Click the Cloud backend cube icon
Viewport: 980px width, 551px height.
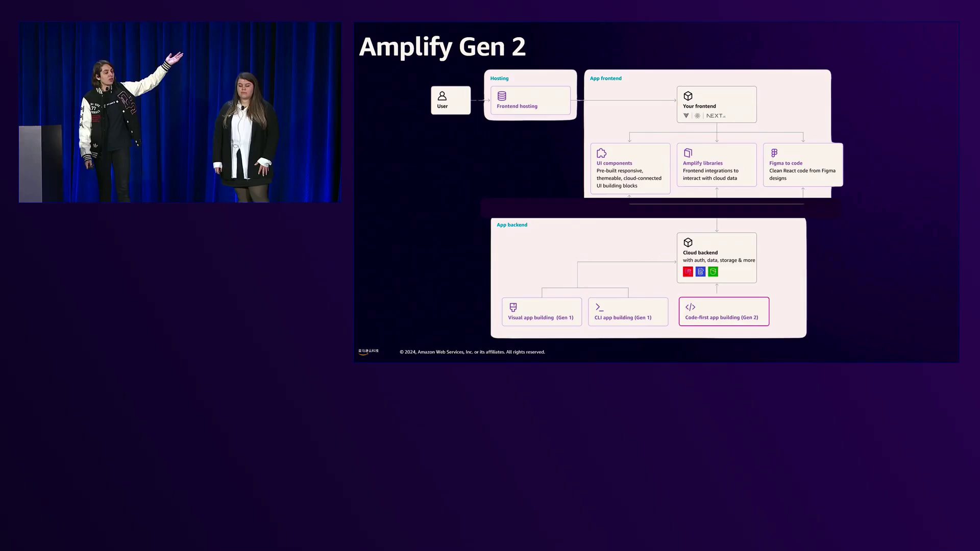coord(688,242)
